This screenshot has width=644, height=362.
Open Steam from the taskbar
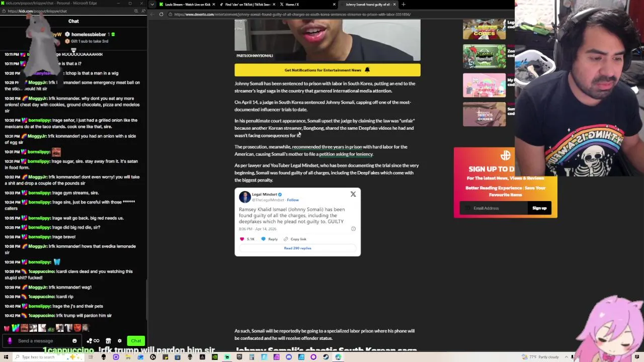pos(326,357)
